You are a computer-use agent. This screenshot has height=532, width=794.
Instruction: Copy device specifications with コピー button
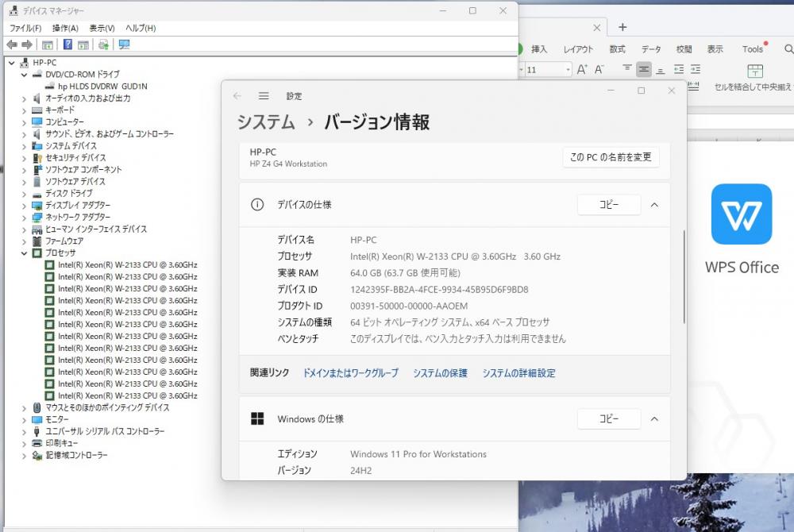coord(609,205)
